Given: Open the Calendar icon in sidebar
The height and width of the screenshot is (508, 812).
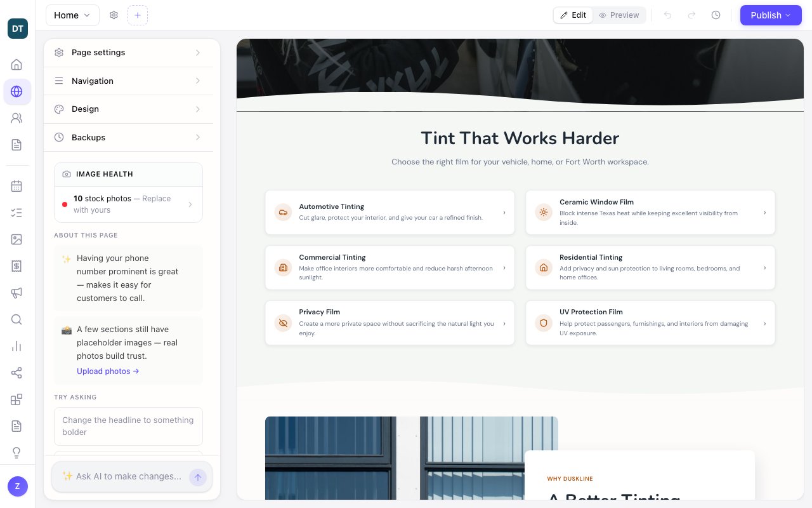Looking at the screenshot, I should [x=17, y=186].
